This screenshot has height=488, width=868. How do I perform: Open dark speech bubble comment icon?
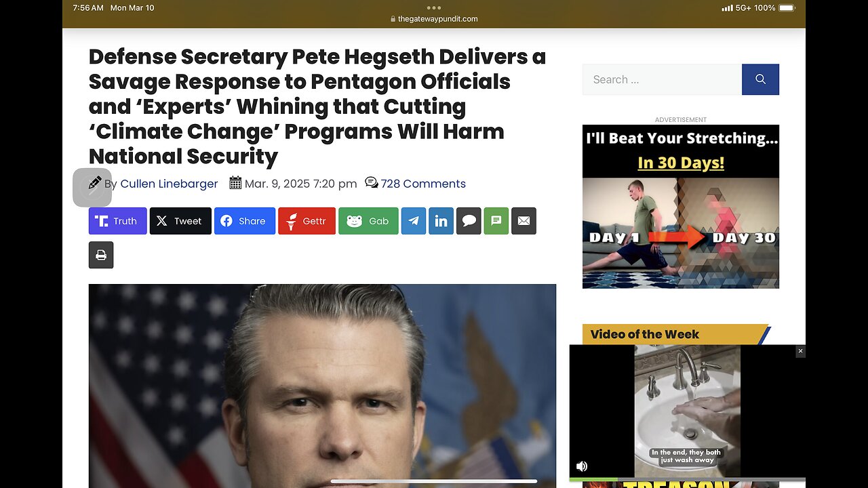[x=469, y=221]
